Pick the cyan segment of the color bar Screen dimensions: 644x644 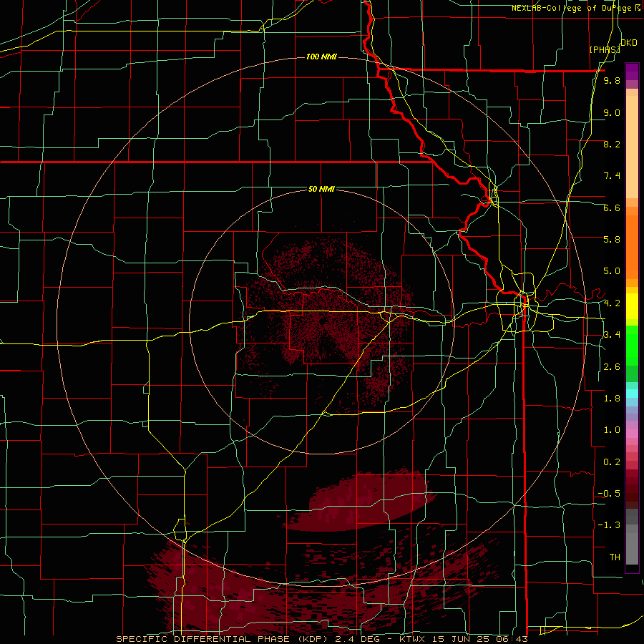[x=632, y=394]
